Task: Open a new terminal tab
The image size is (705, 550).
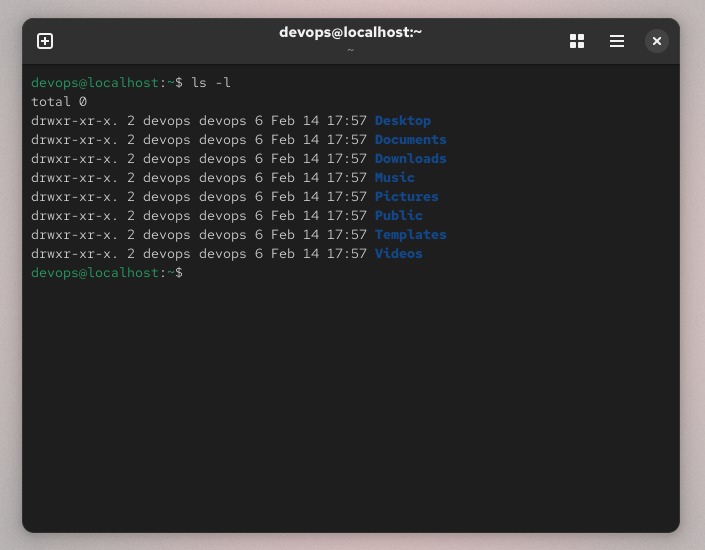Action: (45, 41)
